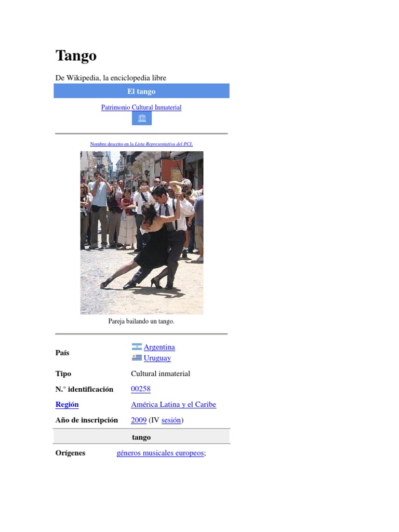
Task: Click the Pareja bailando un tango caption
Action: coord(141,321)
